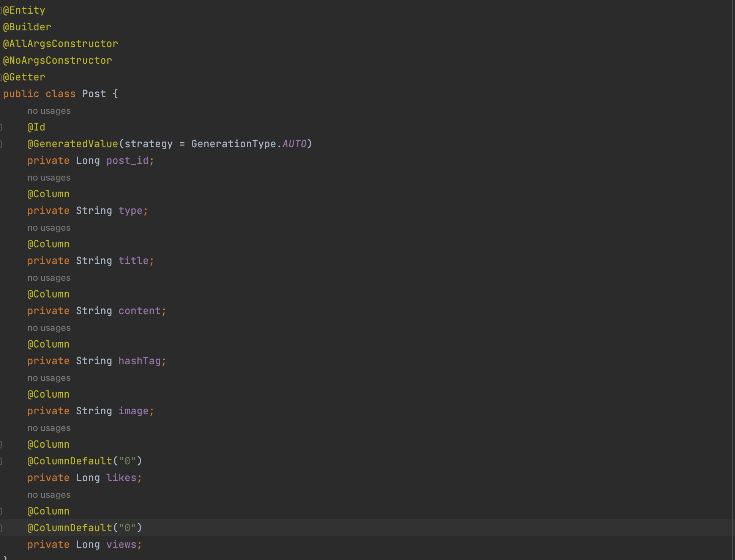
Task: Click the AUTO constant
Action: 295,144
